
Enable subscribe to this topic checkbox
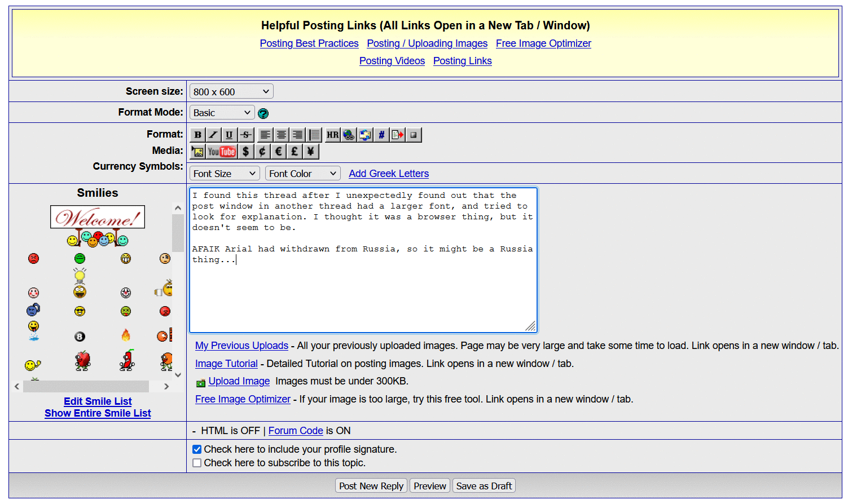tap(197, 463)
